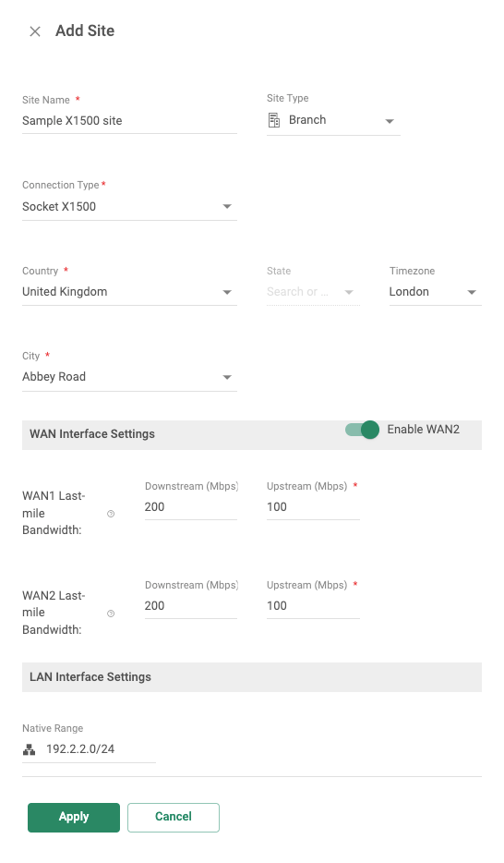The image size is (504, 863).
Task: Click the WAN2 Upstream (Mbps) field
Action: click(313, 606)
